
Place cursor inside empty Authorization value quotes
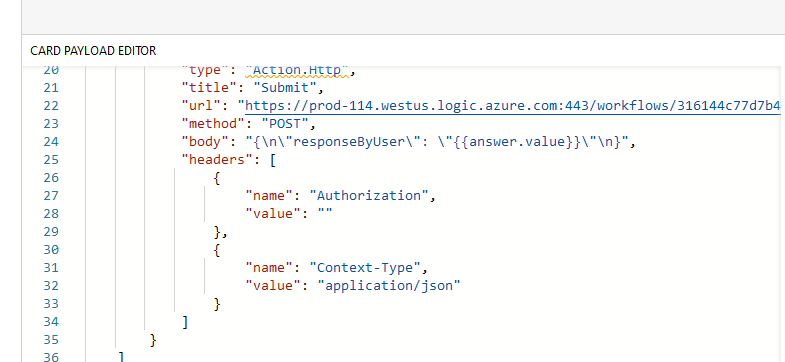point(325,214)
